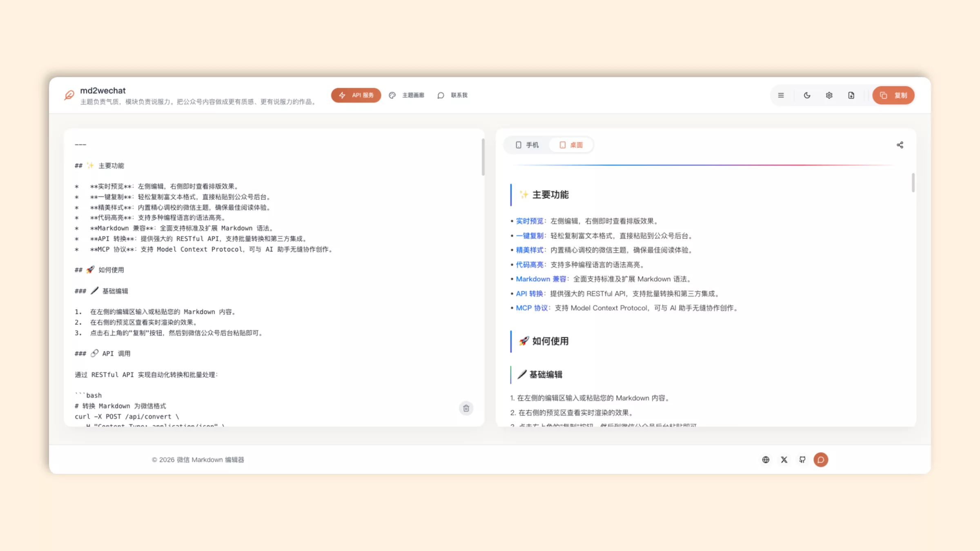Click 'MCP 协议' bold text in preview
Image resolution: width=980 pixels, height=551 pixels.
(x=532, y=308)
